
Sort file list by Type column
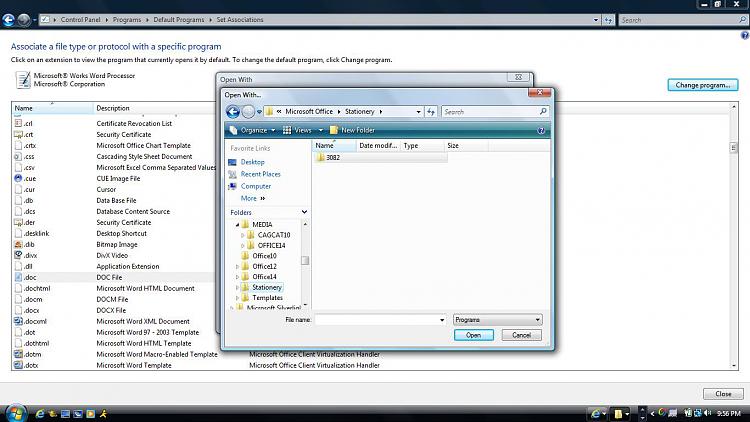click(x=422, y=145)
